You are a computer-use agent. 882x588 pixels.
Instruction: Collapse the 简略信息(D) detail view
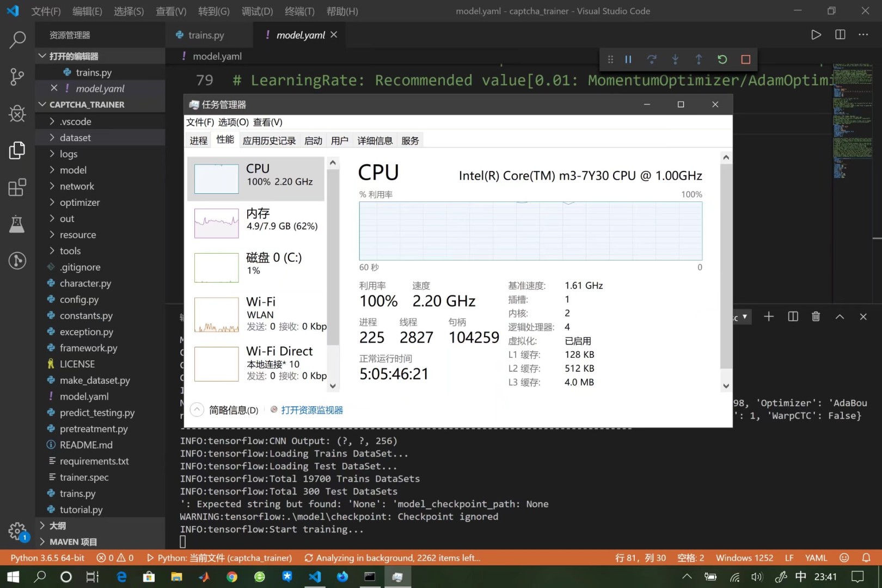pos(197,409)
